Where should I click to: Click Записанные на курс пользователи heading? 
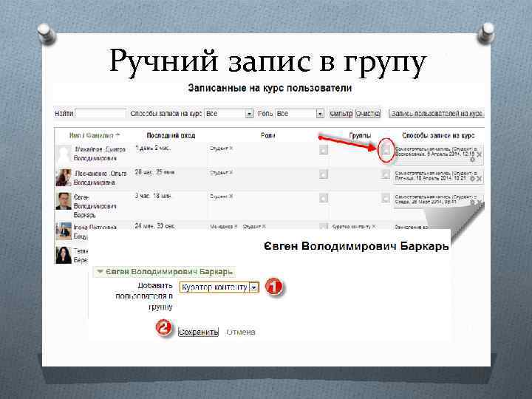click(x=270, y=88)
